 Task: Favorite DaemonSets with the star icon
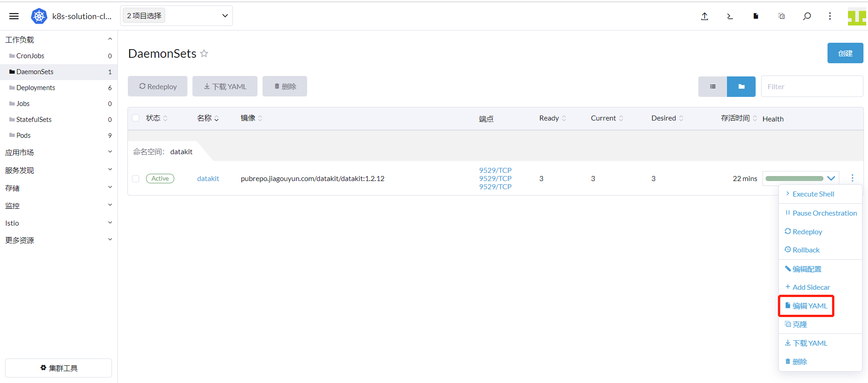click(204, 54)
